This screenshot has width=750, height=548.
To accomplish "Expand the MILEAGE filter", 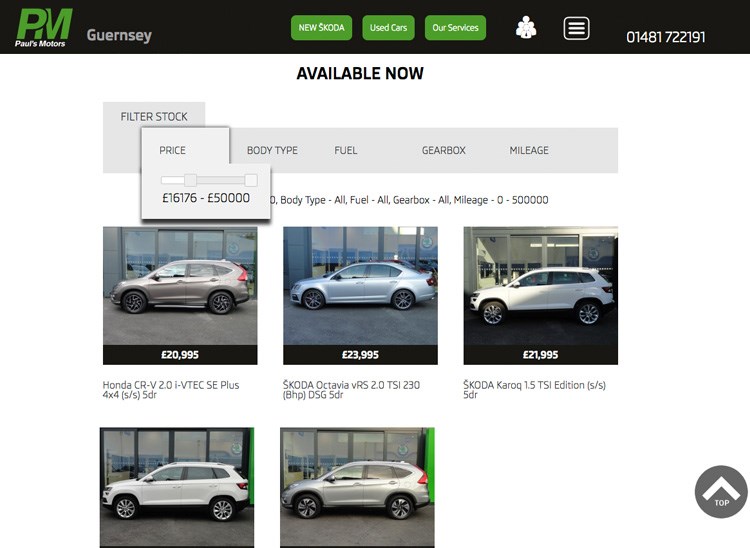I will [529, 150].
